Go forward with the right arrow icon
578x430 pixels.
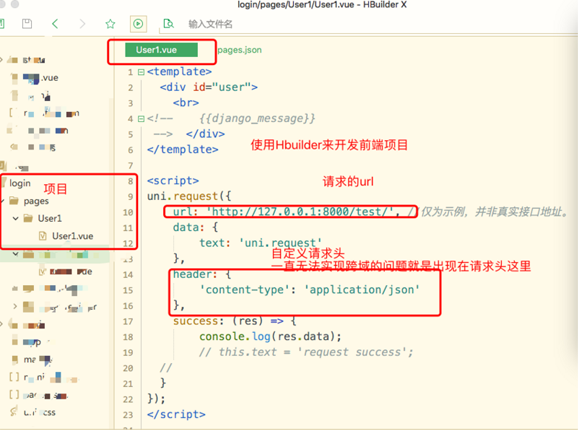82,24
